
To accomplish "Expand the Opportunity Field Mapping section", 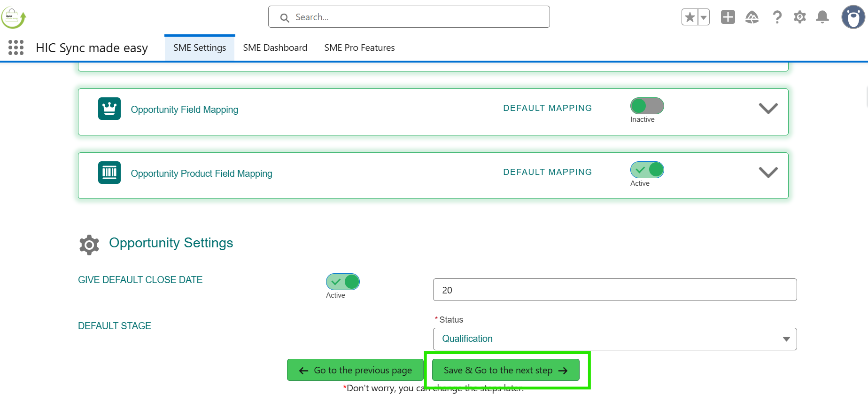I will [768, 109].
